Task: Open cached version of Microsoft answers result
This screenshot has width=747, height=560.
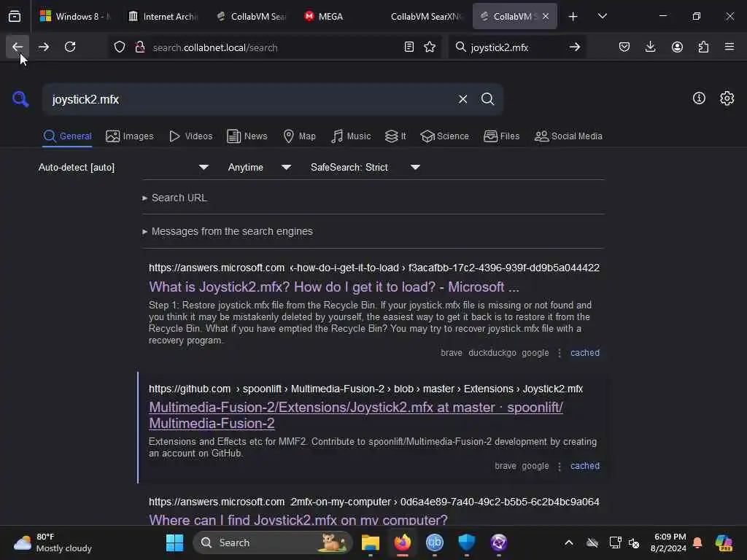Action: click(x=584, y=353)
